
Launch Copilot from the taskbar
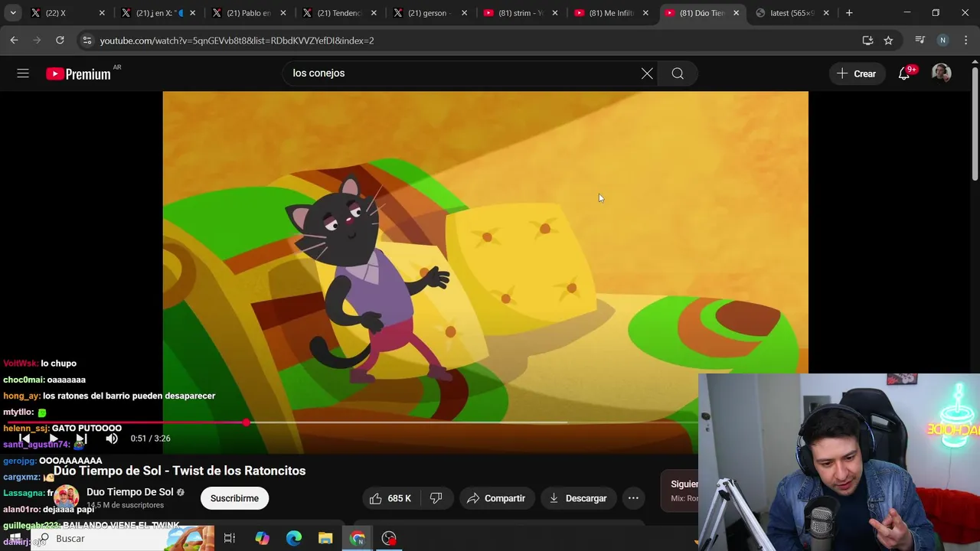click(x=262, y=539)
